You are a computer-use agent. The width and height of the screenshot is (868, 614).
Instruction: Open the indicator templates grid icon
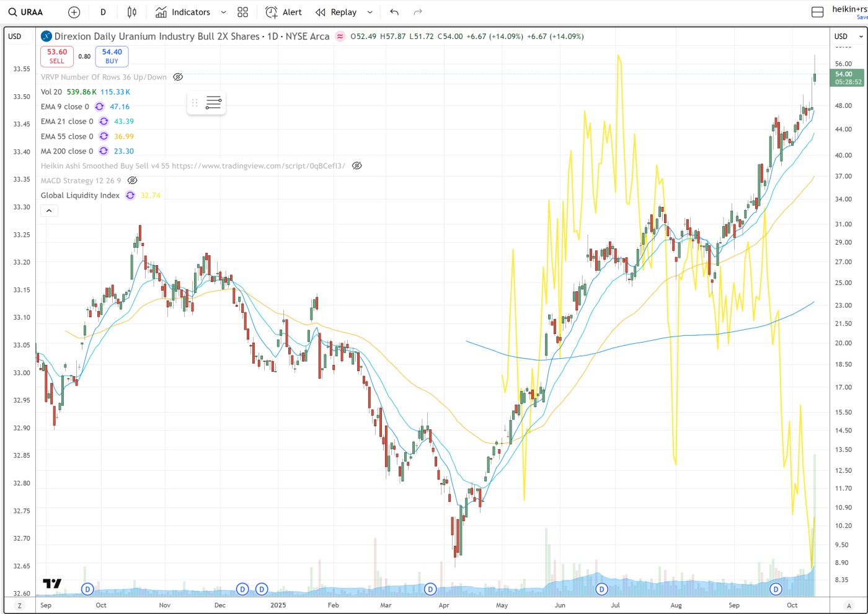pos(242,12)
